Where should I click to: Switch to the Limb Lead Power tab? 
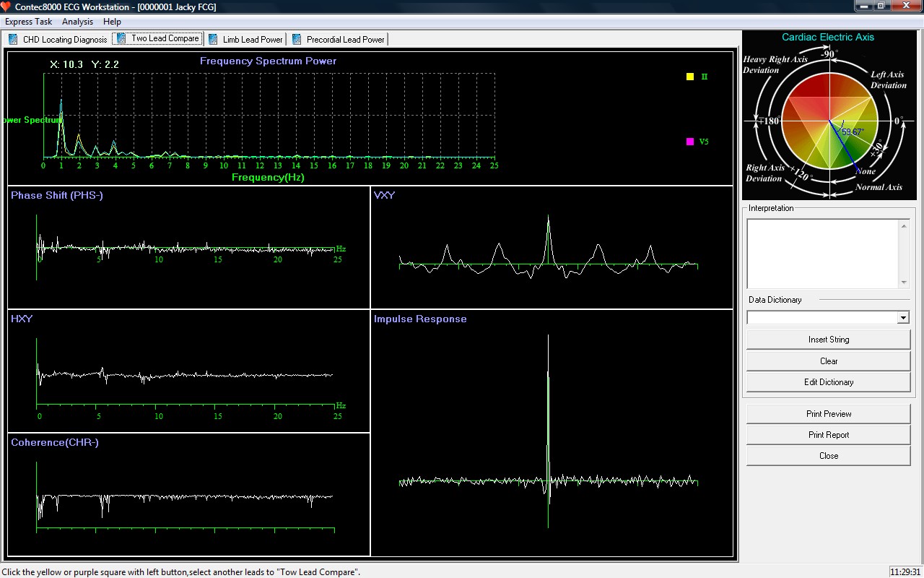pyautogui.click(x=252, y=39)
